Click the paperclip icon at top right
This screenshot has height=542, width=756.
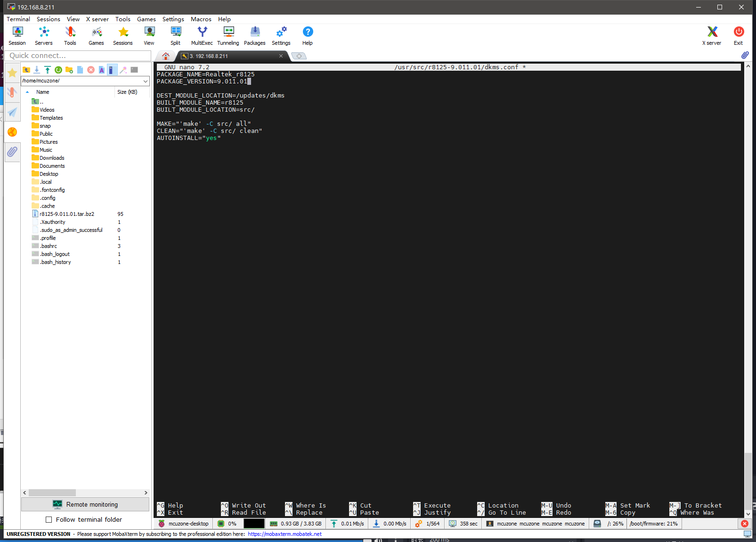point(745,55)
